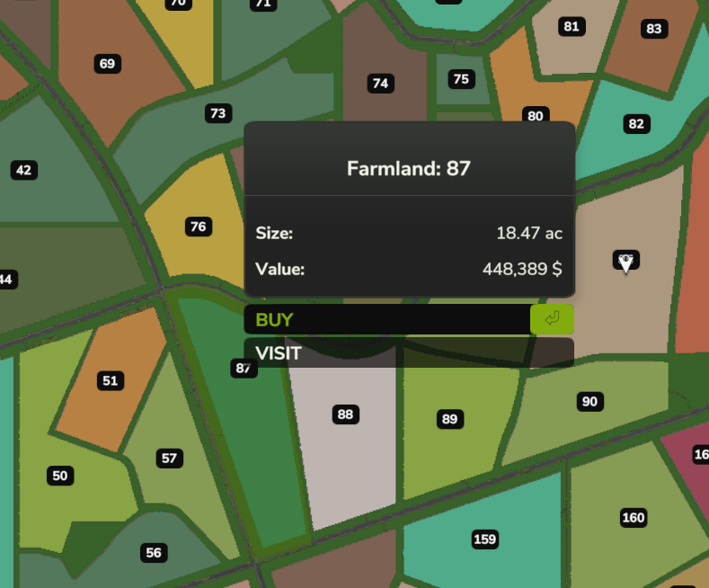Click farmland number 42 label
Screen dimensions: 709x588
coord(23,170)
